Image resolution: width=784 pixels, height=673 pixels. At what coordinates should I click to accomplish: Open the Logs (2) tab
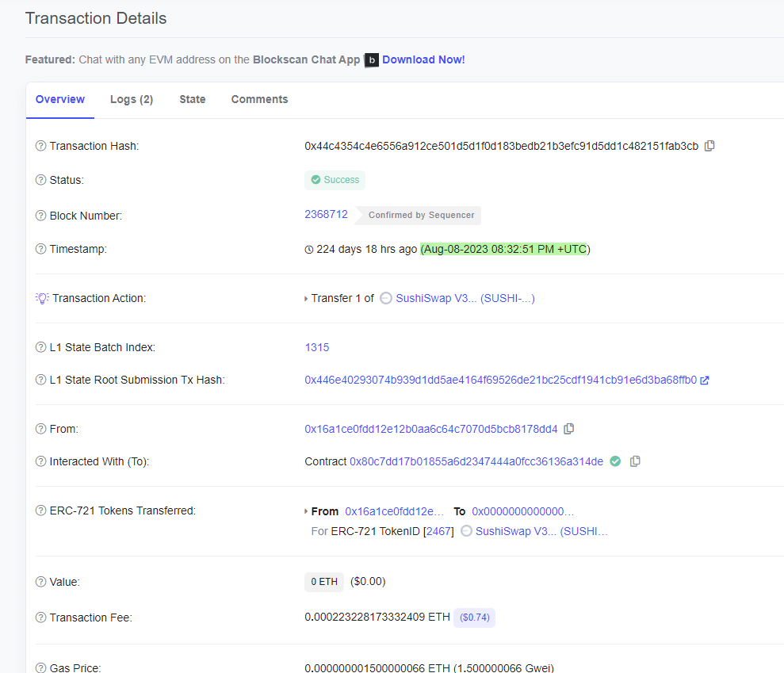(132, 100)
